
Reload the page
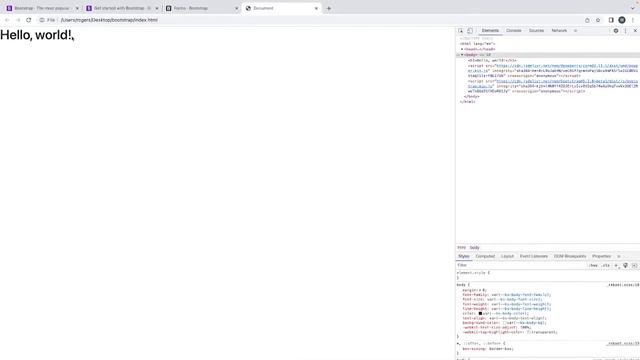(29, 20)
